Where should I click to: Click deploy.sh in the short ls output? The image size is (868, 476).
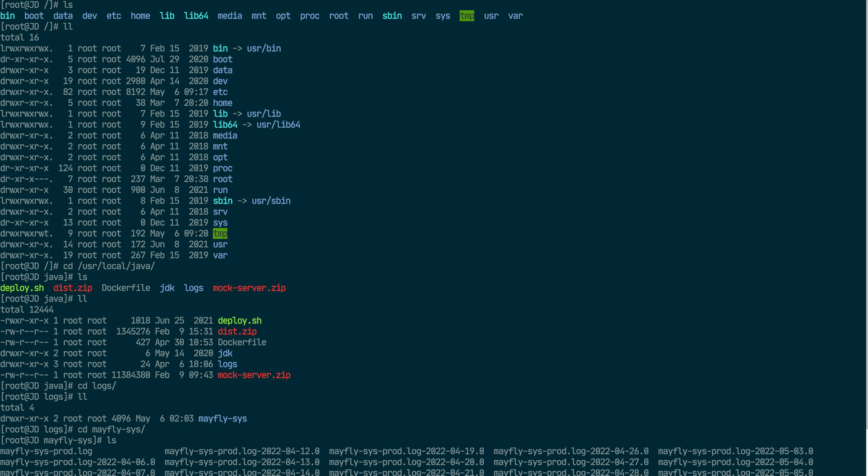(x=22, y=288)
